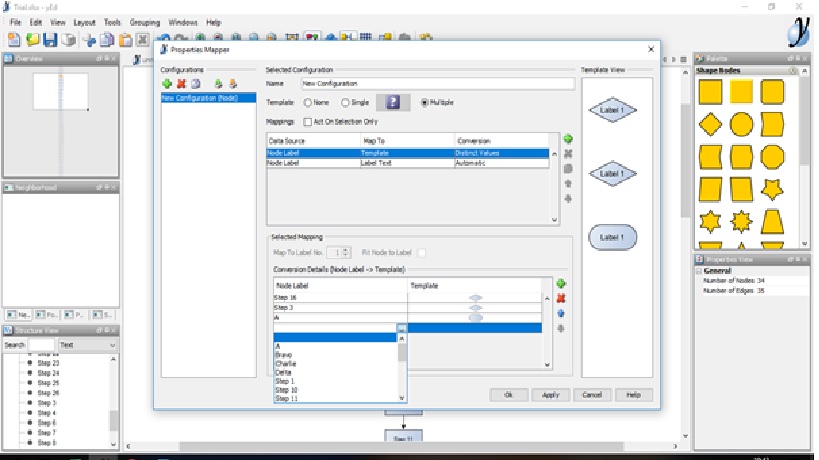The width and height of the screenshot is (819, 460).
Task: Click the Cancel button
Action: [x=590, y=395]
